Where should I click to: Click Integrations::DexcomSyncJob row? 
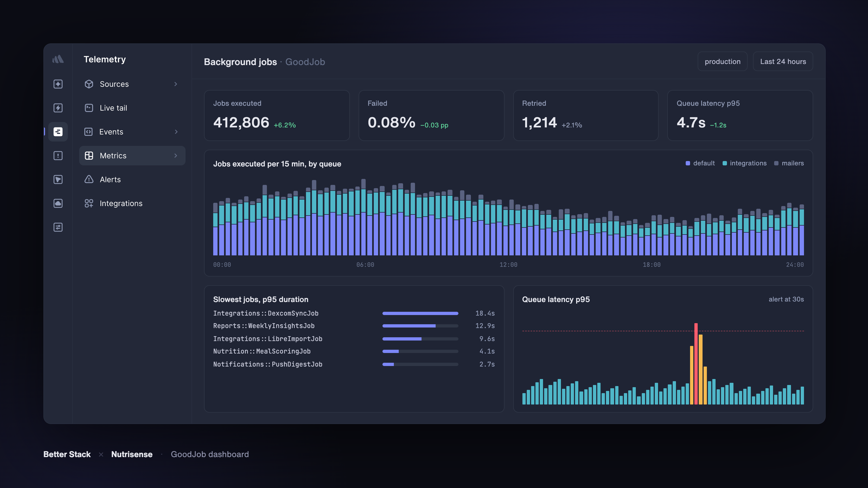[354, 313]
